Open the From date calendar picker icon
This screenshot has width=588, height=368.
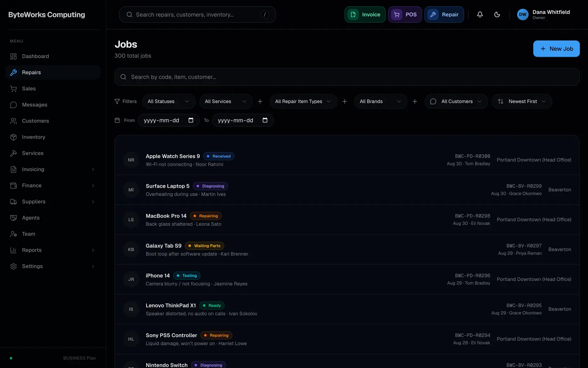pos(191,120)
